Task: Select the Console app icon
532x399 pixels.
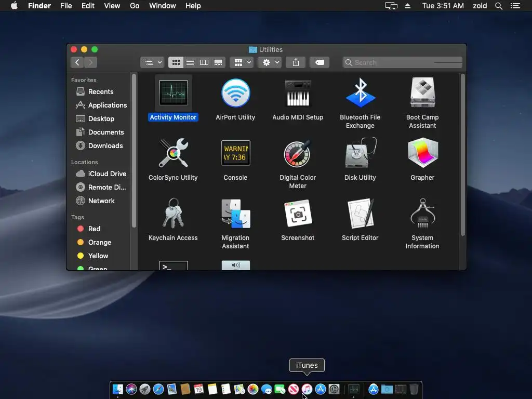Action: pos(235,153)
